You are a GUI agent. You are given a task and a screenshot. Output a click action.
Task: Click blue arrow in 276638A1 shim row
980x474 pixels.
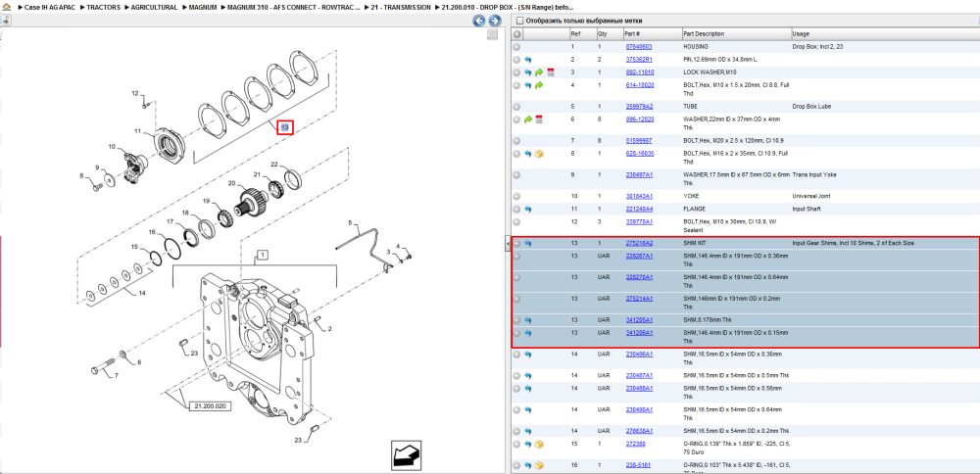pyautogui.click(x=528, y=431)
